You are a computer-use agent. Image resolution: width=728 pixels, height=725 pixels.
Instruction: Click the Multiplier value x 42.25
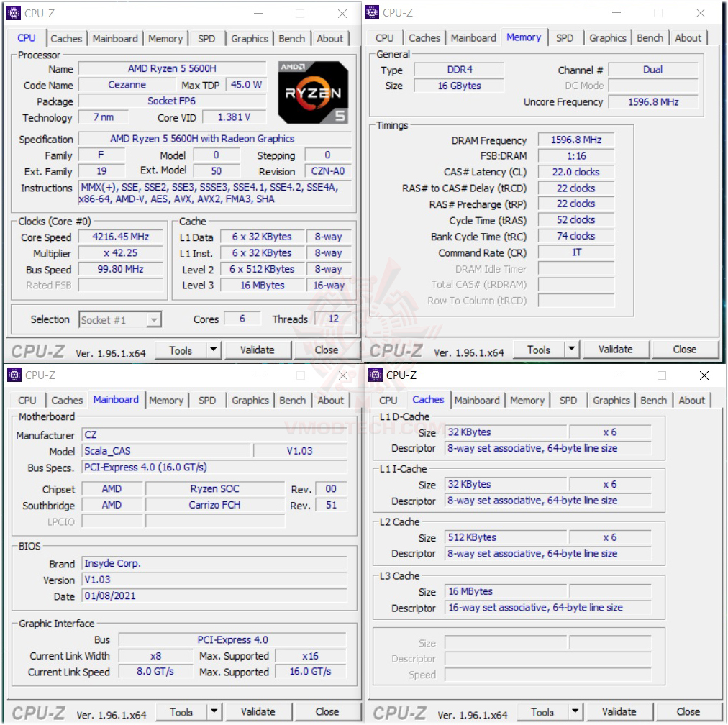121,253
